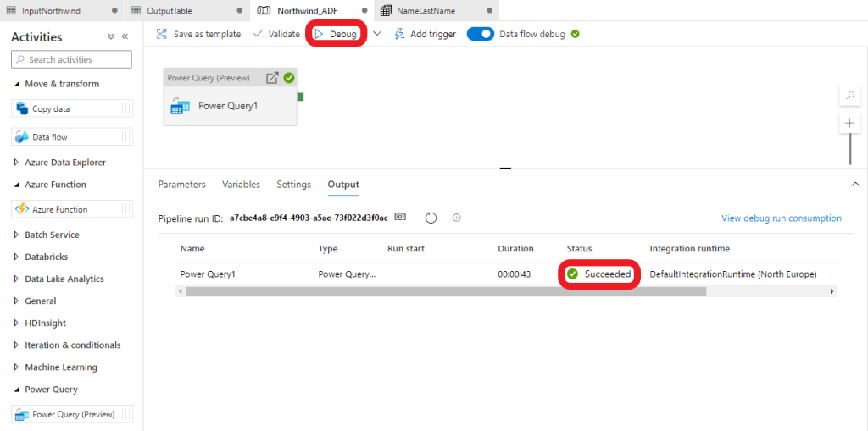This screenshot has width=868, height=431.
Task: Click the Search activities input field
Action: [x=72, y=59]
